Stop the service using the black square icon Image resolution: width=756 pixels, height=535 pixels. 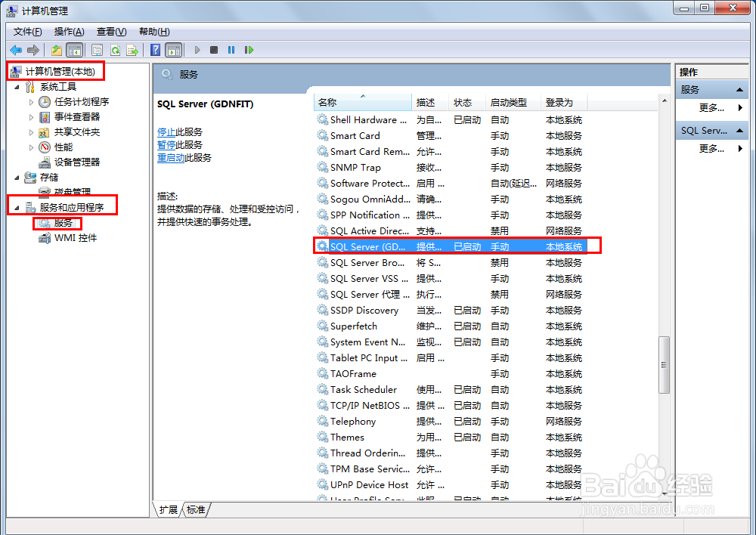pos(214,49)
